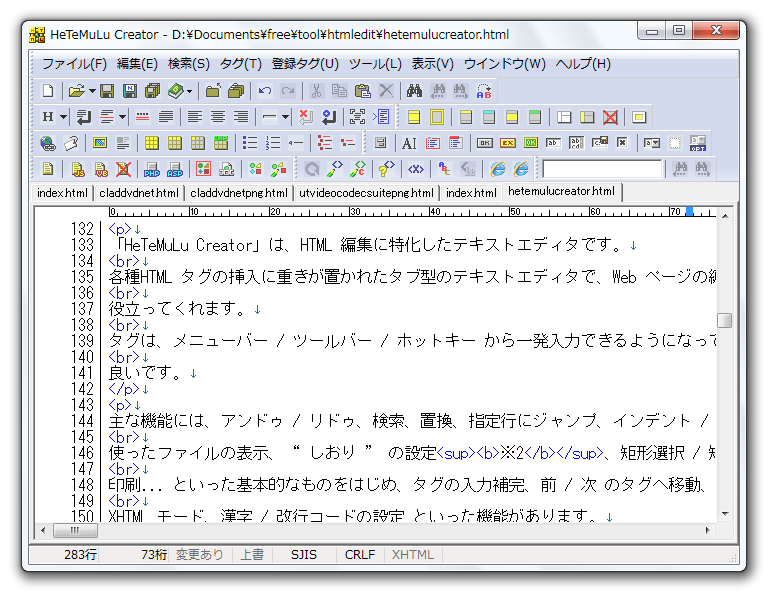Open the horizontal rule style dropdown arrow
Screen dimensions: 768x595
point(285,117)
